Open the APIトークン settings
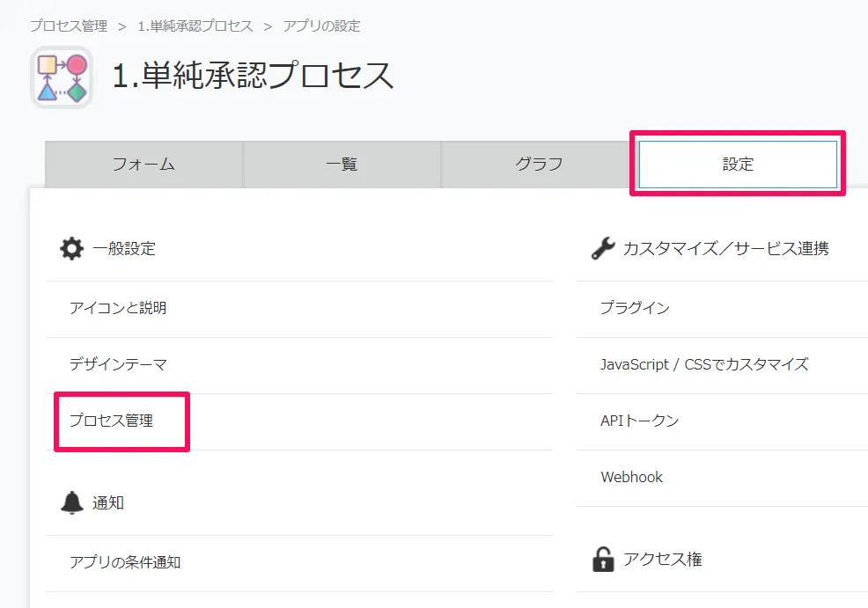Viewport: 868px width, 608px height. (639, 421)
